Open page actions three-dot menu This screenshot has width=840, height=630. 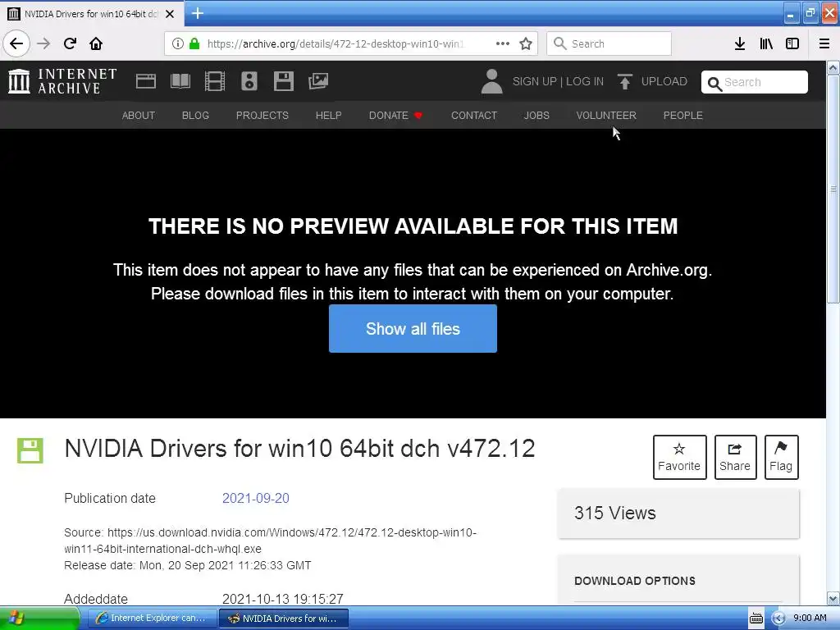coord(503,43)
